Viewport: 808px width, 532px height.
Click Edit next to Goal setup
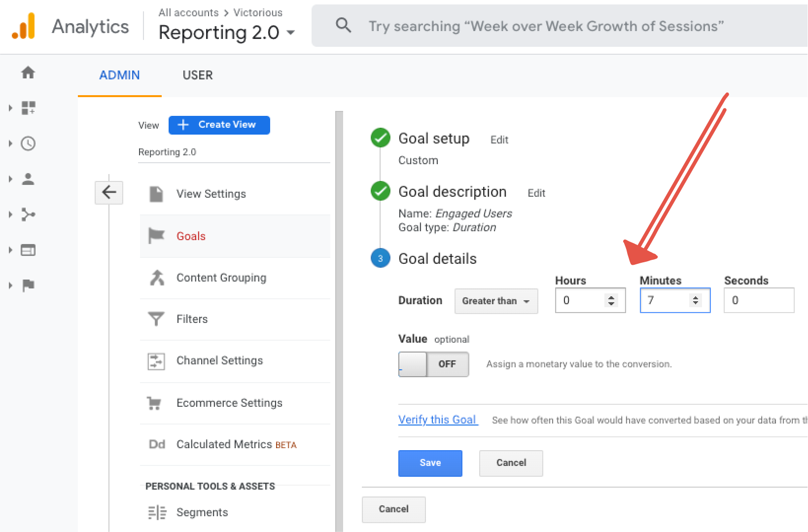[499, 140]
